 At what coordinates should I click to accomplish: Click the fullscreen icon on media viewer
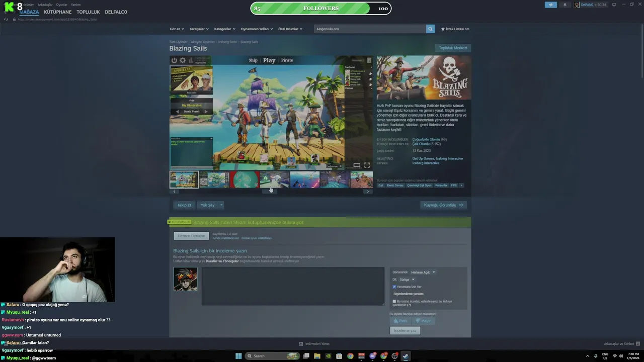tap(367, 165)
